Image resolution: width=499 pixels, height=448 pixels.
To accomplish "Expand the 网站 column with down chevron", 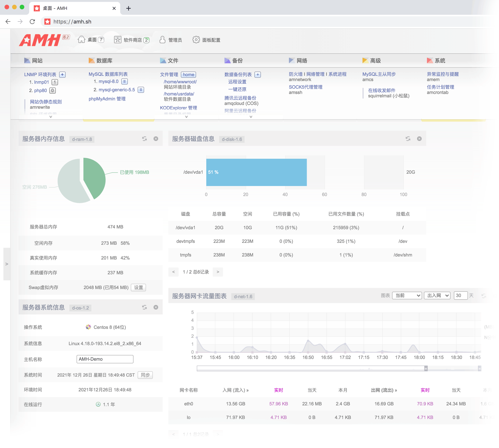I will (x=51, y=117).
